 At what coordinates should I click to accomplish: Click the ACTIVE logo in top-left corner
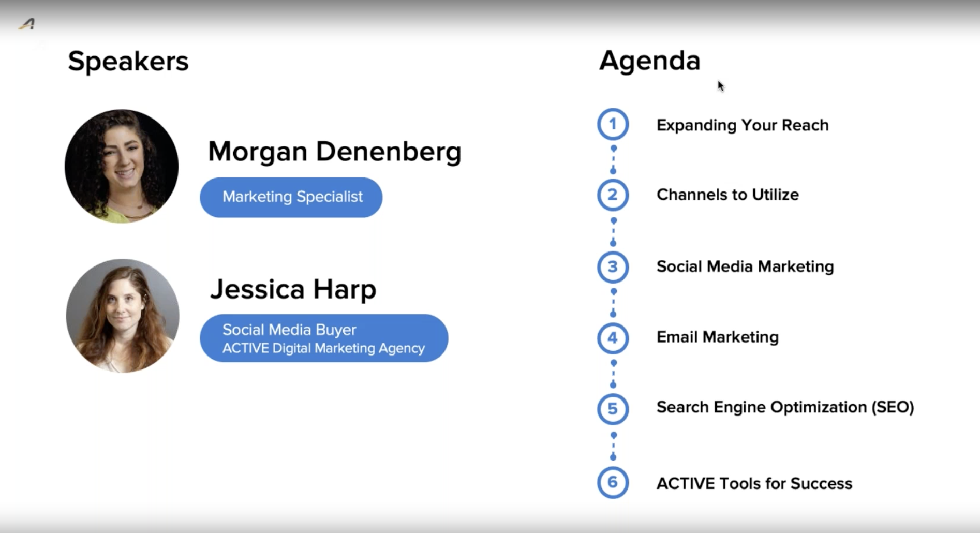pos(27,24)
